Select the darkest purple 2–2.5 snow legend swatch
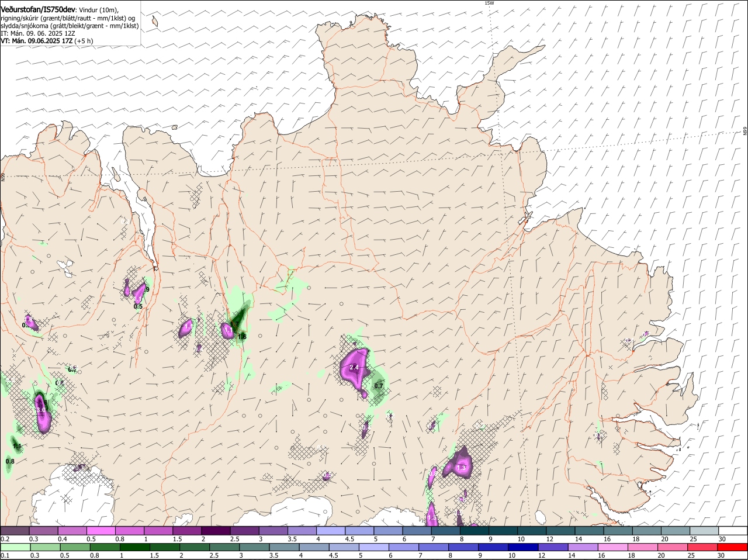The width and height of the screenshot is (748, 560). pyautogui.click(x=216, y=531)
